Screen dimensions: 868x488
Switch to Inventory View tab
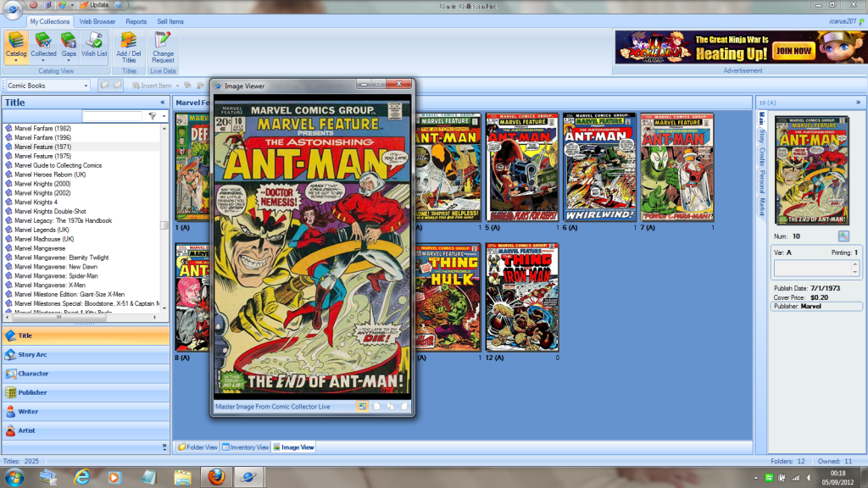[245, 447]
